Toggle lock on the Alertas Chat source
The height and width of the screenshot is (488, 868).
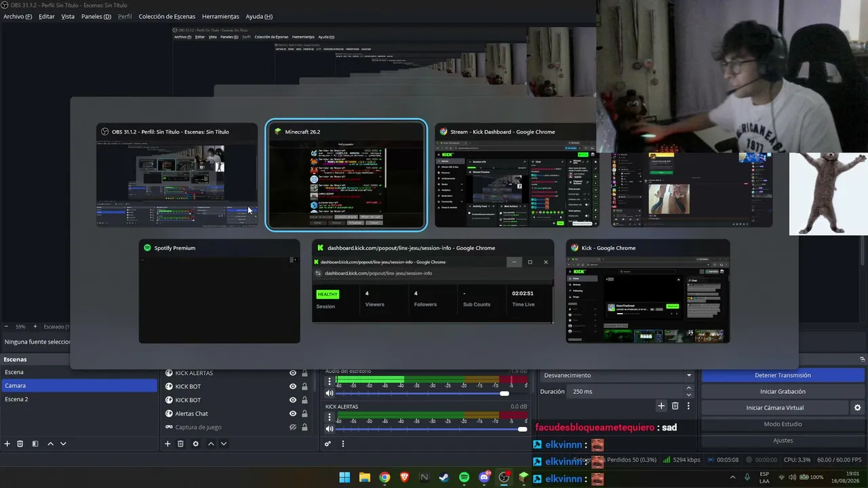point(304,413)
